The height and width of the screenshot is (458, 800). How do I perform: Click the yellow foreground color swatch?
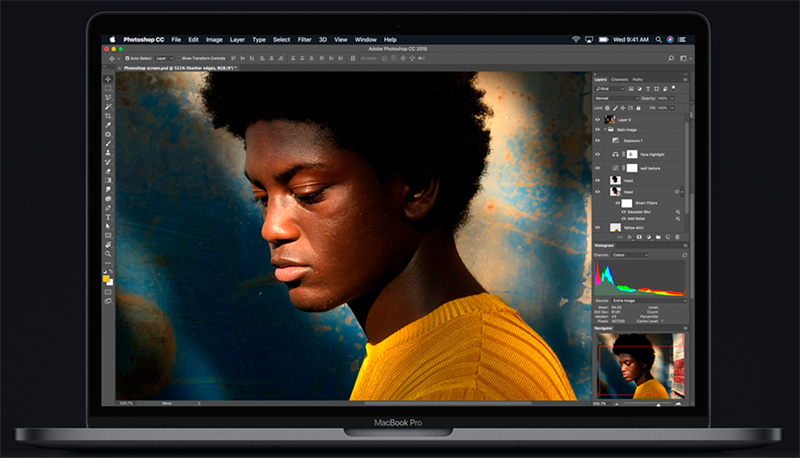tap(107, 278)
